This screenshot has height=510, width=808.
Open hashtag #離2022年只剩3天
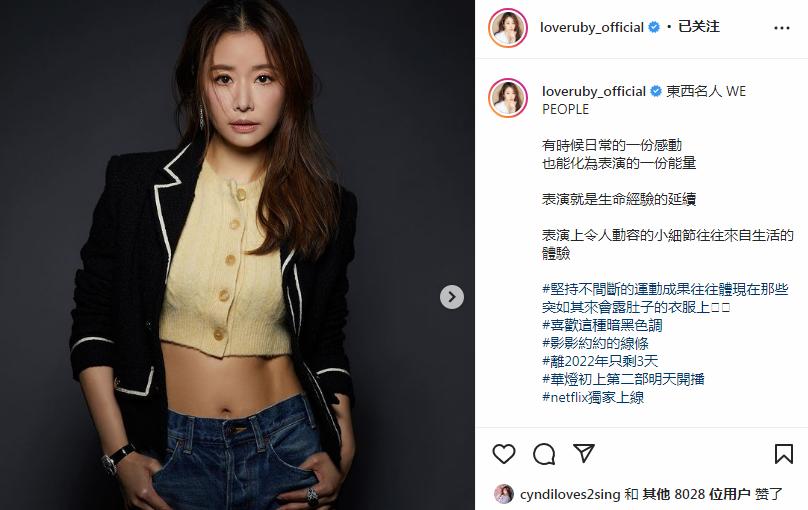[600, 361]
